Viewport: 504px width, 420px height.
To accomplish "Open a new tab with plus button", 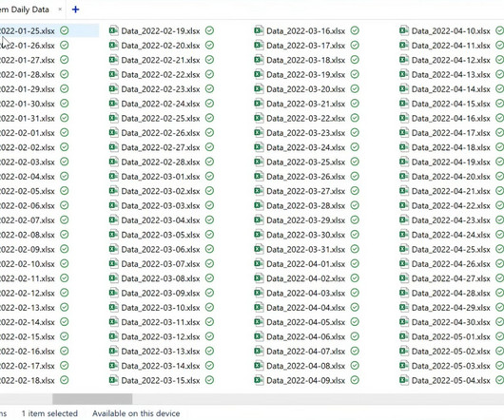I will point(75,10).
